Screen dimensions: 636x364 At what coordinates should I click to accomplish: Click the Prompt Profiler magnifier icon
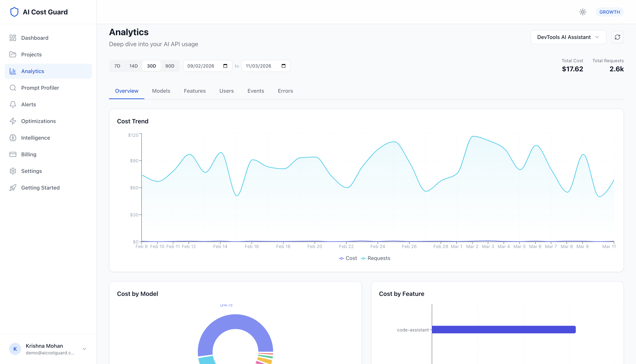tap(13, 88)
